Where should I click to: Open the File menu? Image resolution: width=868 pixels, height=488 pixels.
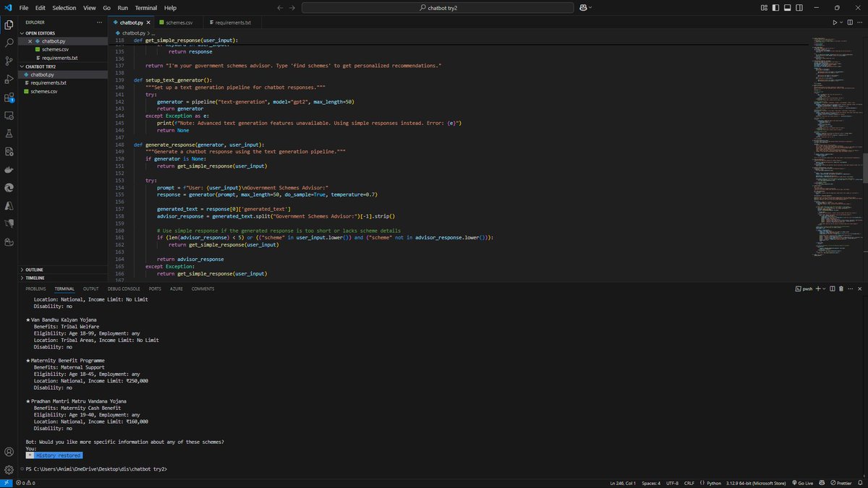[x=24, y=7]
